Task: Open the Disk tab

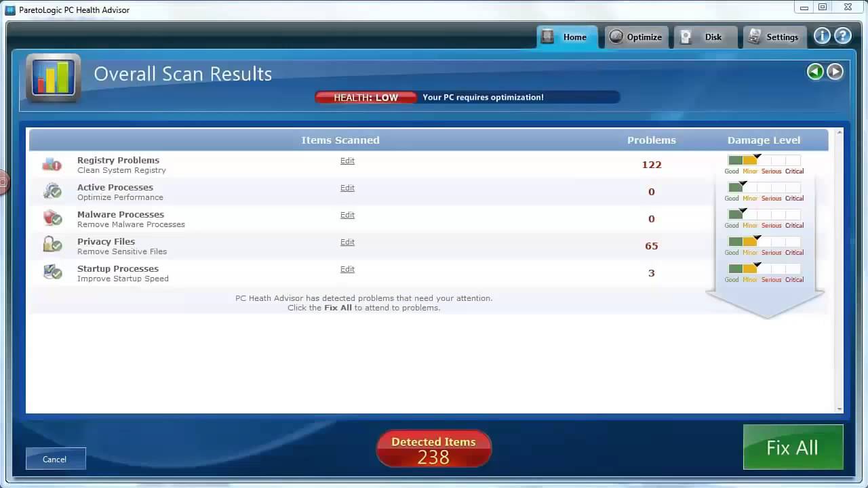Action: pyautogui.click(x=705, y=37)
